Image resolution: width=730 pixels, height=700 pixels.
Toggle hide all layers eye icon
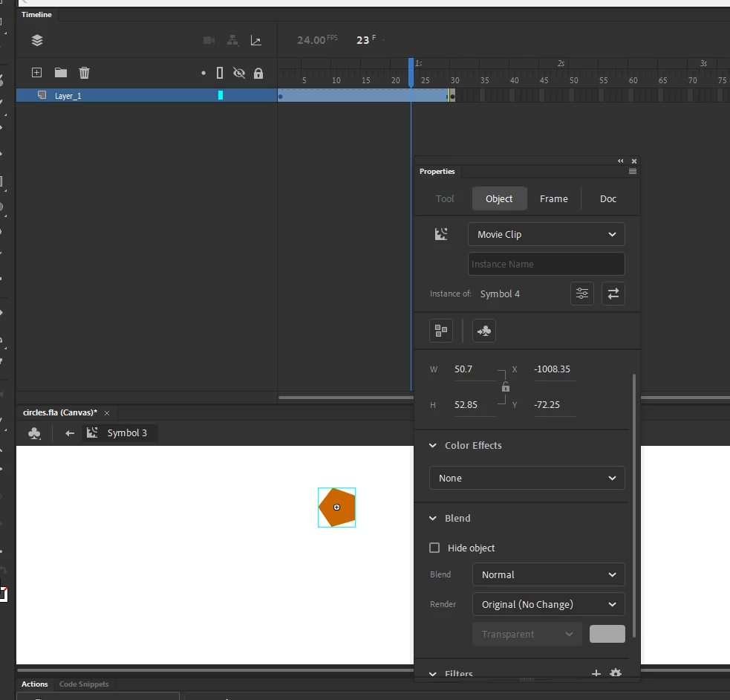pyautogui.click(x=239, y=73)
